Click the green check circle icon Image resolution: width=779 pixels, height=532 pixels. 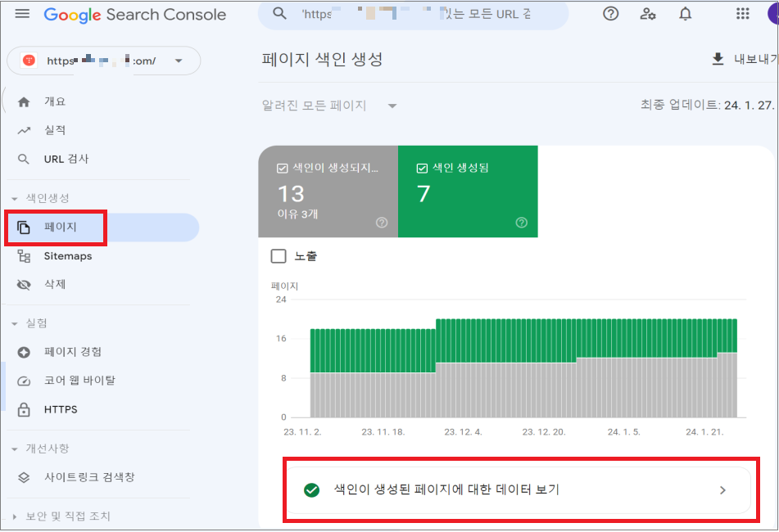point(311,489)
